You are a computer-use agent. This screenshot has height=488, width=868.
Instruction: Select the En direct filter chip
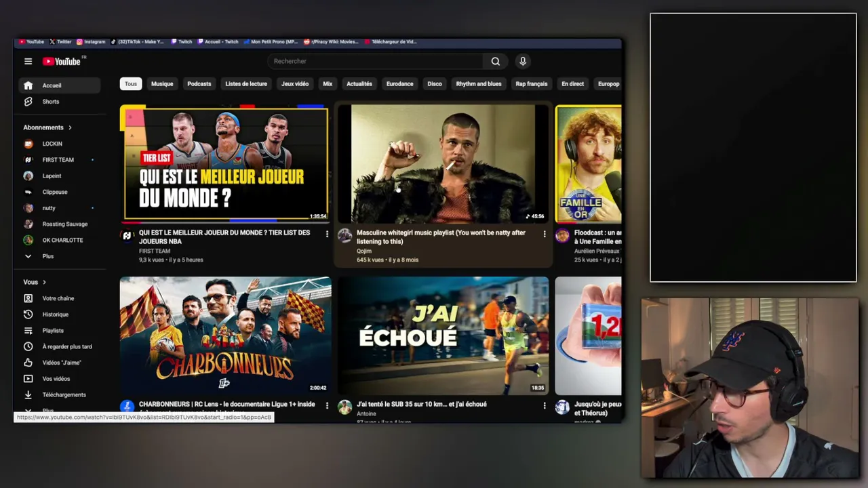pos(572,84)
